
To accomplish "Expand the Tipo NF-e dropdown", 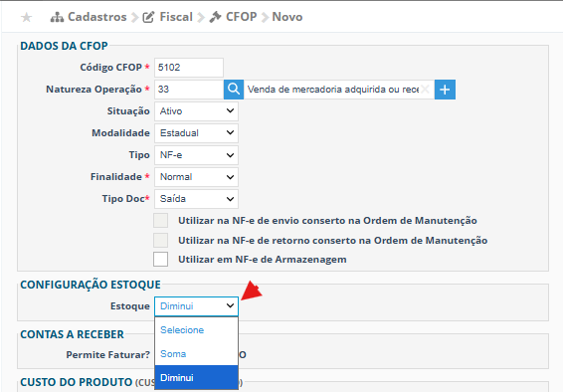I will point(196,155).
